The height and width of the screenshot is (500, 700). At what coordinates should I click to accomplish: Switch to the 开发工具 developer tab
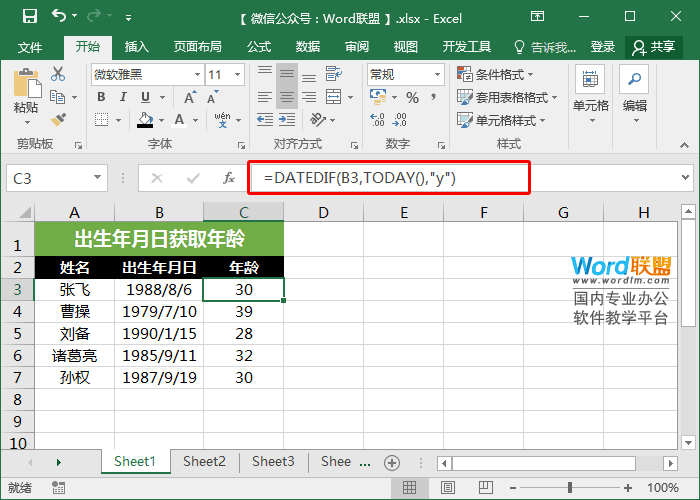(x=467, y=47)
